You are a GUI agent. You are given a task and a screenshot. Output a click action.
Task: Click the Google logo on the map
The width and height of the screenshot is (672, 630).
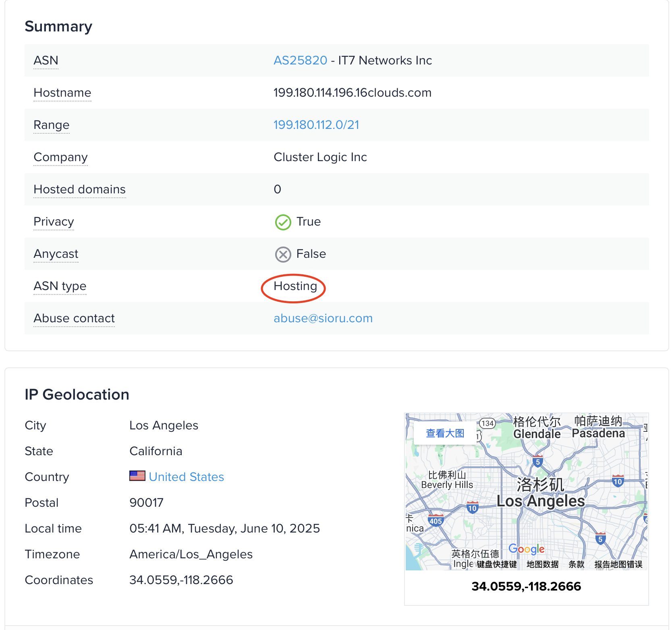click(x=526, y=549)
